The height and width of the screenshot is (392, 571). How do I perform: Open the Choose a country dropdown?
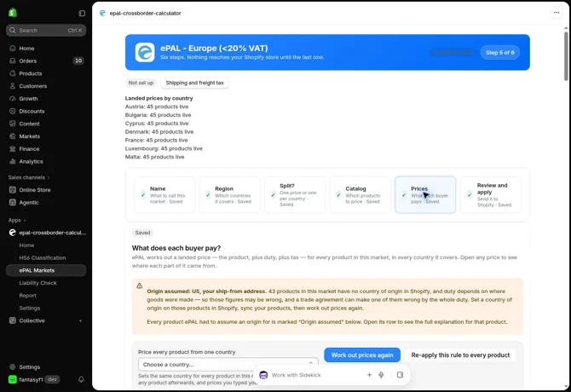pyautogui.click(x=228, y=365)
